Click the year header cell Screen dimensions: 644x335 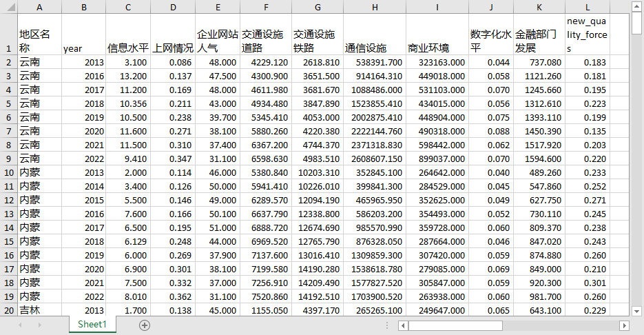(x=84, y=34)
